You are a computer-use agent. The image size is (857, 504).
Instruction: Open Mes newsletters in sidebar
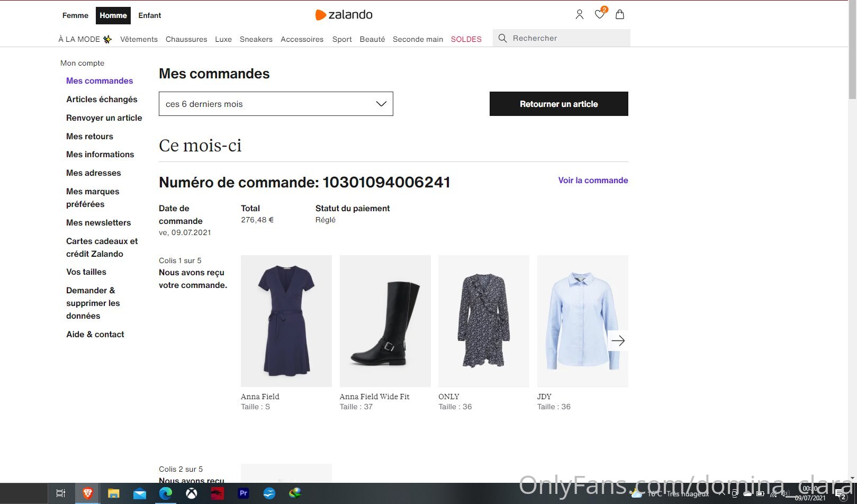(x=98, y=222)
